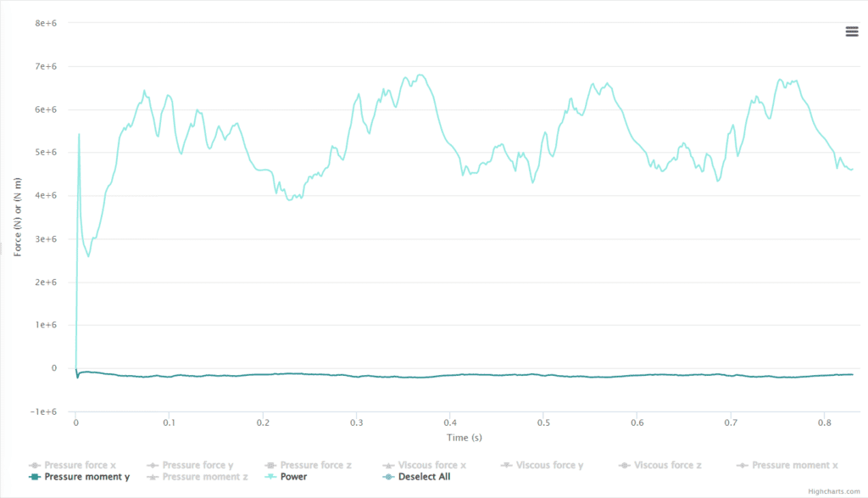Click the Power legend marker icon

270,477
